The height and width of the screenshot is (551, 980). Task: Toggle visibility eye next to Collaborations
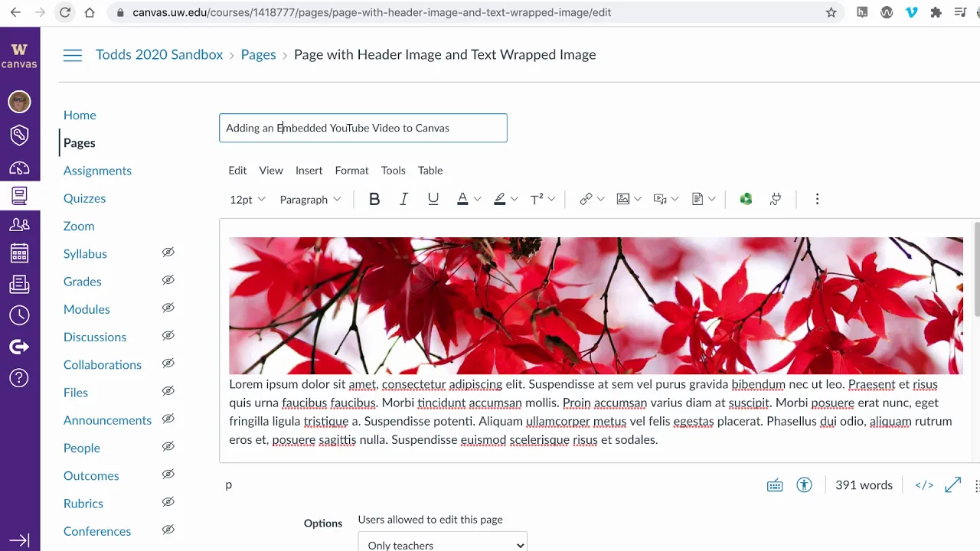[x=168, y=364]
